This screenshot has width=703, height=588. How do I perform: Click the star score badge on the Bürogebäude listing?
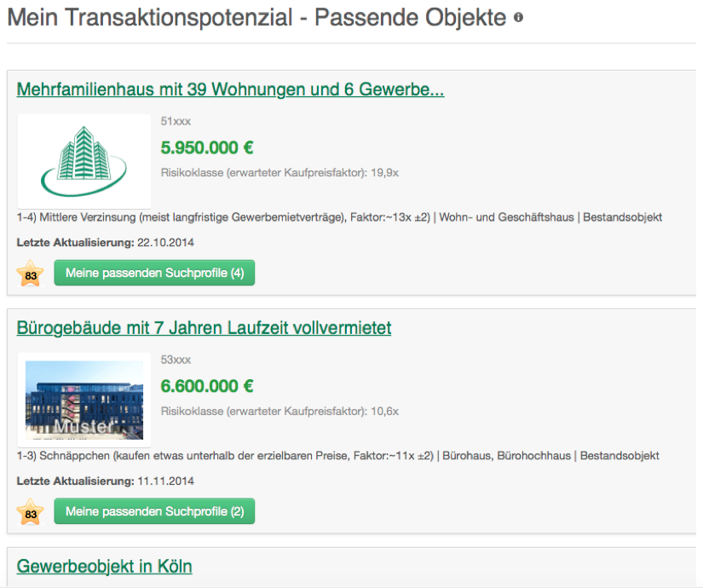[30, 513]
